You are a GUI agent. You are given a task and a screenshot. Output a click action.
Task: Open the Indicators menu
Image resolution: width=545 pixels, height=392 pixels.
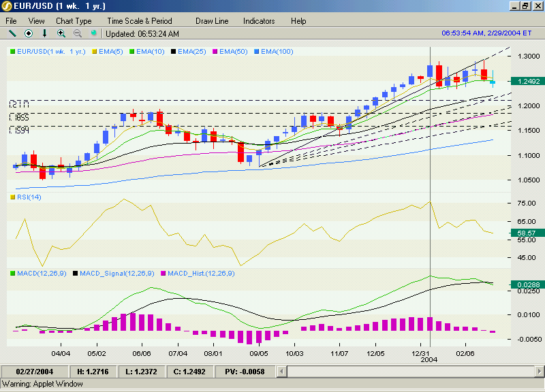tap(259, 21)
